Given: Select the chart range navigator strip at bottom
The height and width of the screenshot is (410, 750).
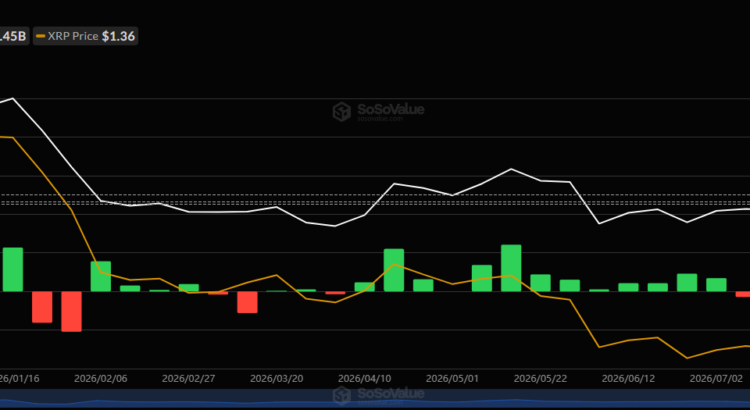Looking at the screenshot, I should (x=375, y=399).
